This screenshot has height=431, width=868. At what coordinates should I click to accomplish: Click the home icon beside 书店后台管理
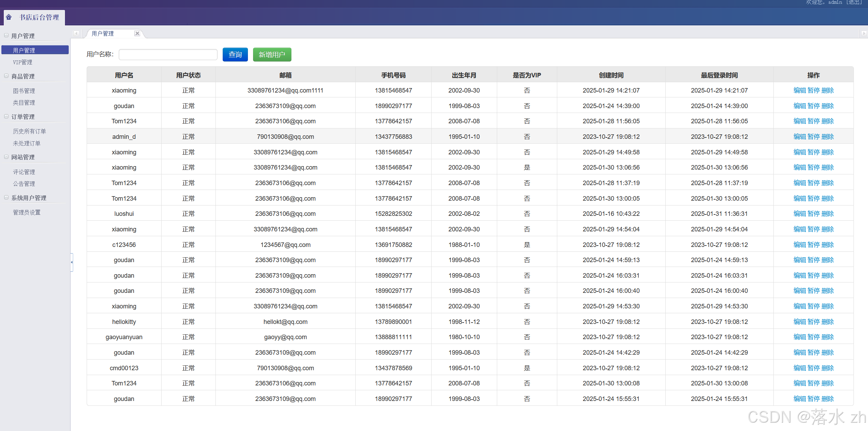click(9, 17)
